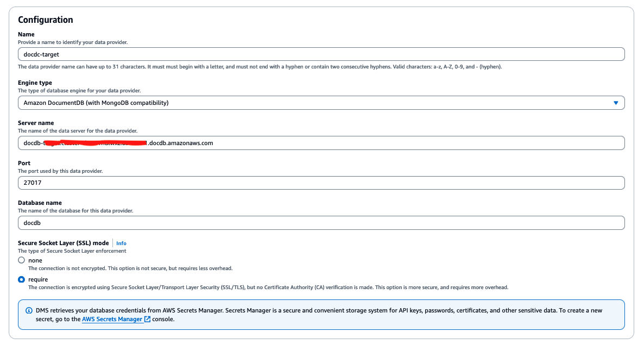Click the "Engine type" field label

coord(35,83)
